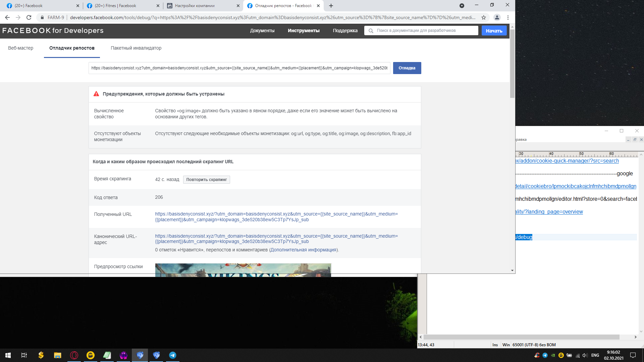Click the 'Повторить скрапинг' button
Screen dimensions: 644x362
pos(207,180)
